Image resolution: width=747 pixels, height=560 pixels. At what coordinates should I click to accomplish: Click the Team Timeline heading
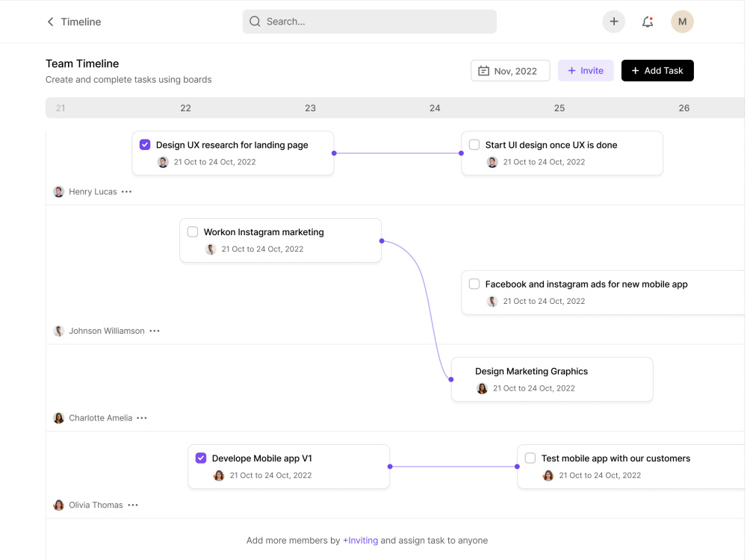click(82, 63)
